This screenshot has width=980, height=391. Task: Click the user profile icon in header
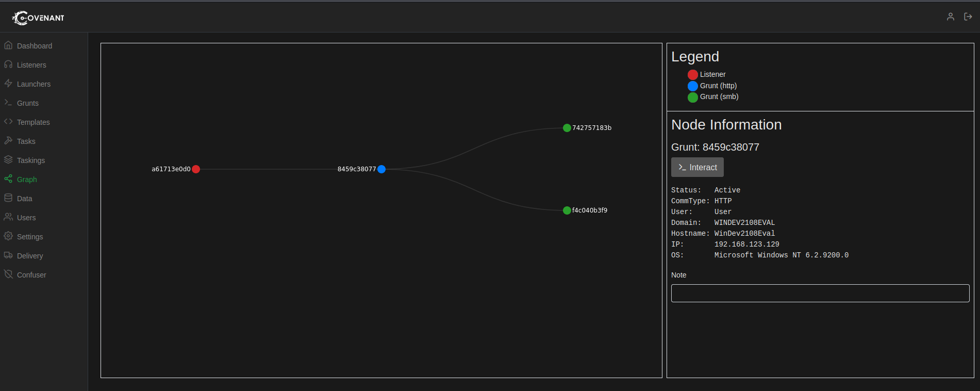coord(950,17)
